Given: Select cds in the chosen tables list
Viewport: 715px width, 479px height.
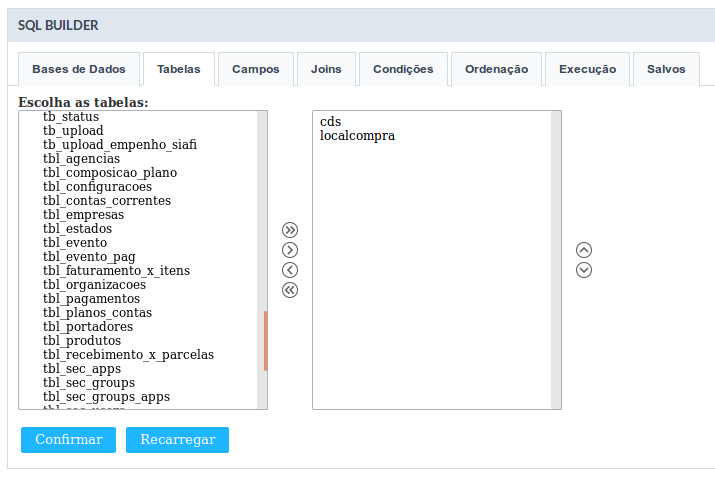Looking at the screenshot, I should pyautogui.click(x=330, y=121).
